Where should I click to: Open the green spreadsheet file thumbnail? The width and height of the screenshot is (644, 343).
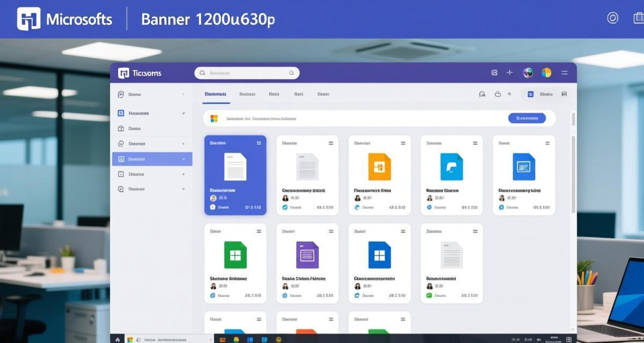pos(235,255)
